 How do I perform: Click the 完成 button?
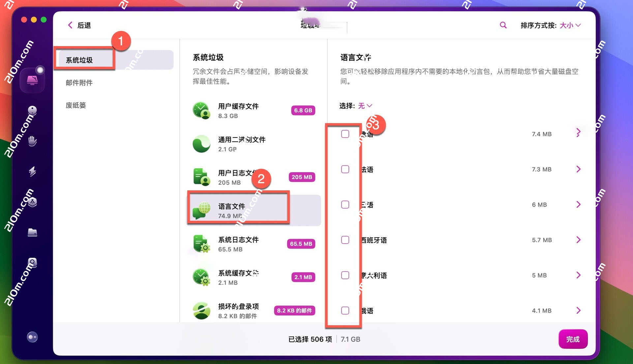tap(573, 339)
